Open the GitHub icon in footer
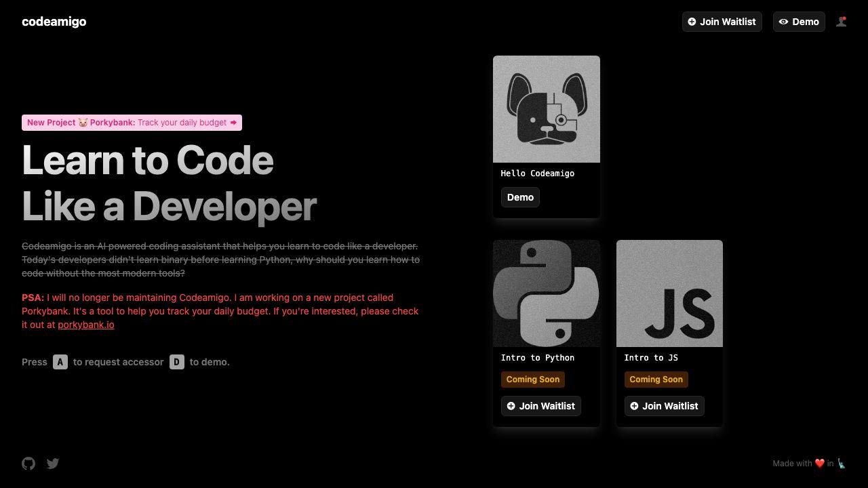868x488 pixels. tap(28, 464)
